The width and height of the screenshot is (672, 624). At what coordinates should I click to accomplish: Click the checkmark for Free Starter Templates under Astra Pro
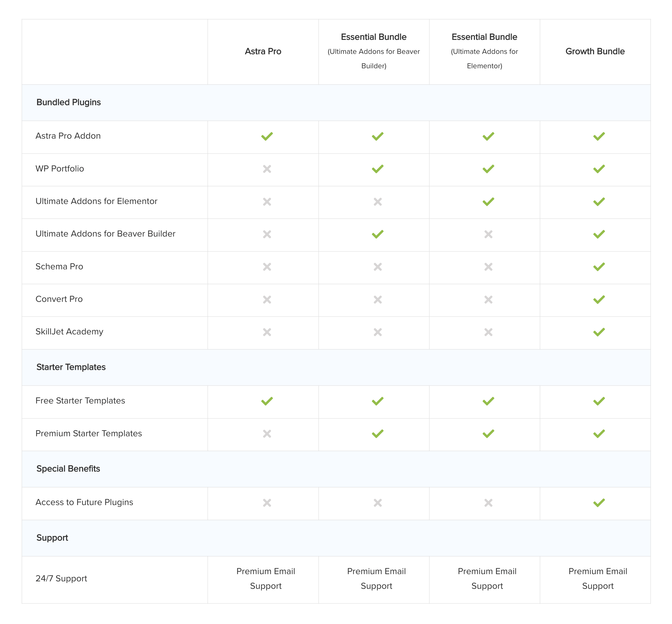coord(266,401)
